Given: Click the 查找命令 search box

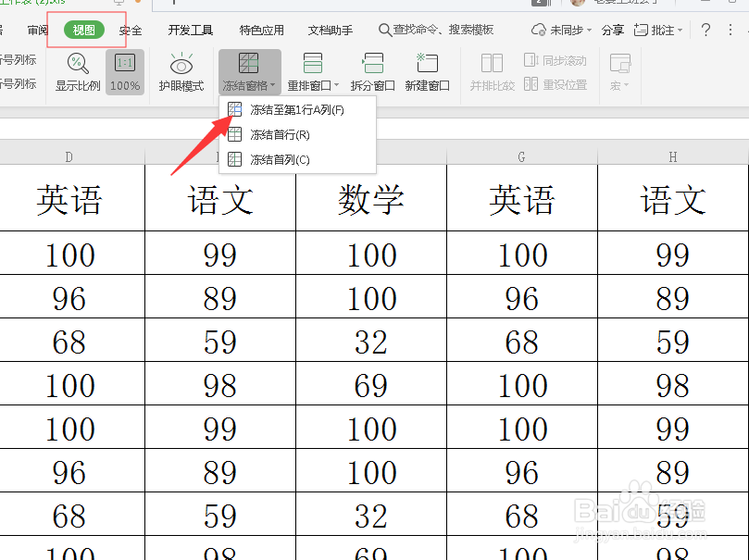Looking at the screenshot, I should (x=436, y=30).
